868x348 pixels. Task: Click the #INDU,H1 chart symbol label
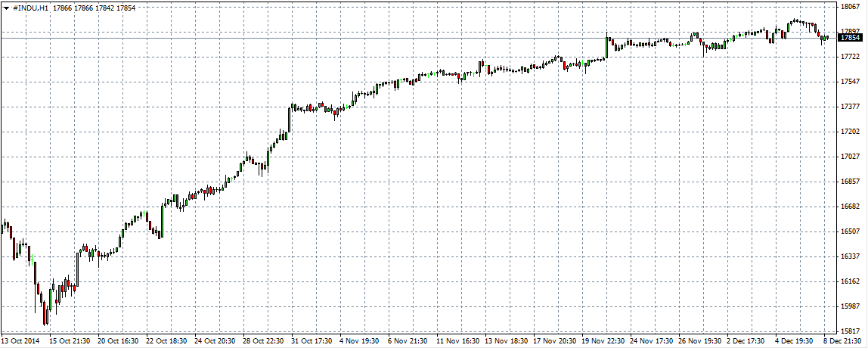click(31, 8)
